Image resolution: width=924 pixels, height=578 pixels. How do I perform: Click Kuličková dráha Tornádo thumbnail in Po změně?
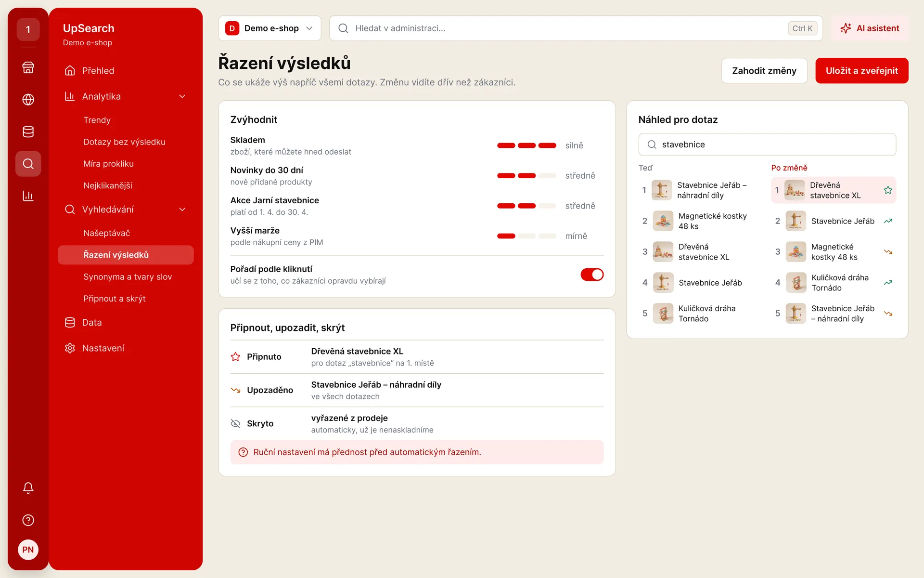click(796, 283)
